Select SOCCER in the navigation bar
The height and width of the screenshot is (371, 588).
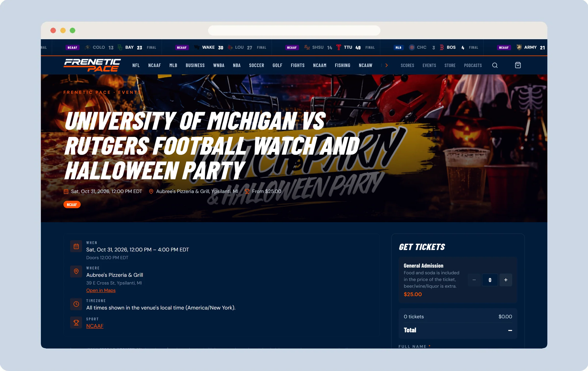257,65
